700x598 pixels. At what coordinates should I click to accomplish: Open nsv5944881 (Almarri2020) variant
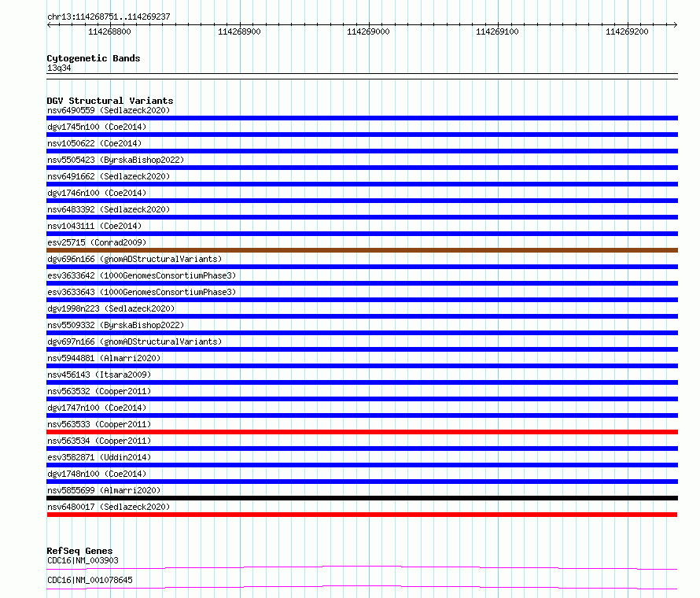104,358
